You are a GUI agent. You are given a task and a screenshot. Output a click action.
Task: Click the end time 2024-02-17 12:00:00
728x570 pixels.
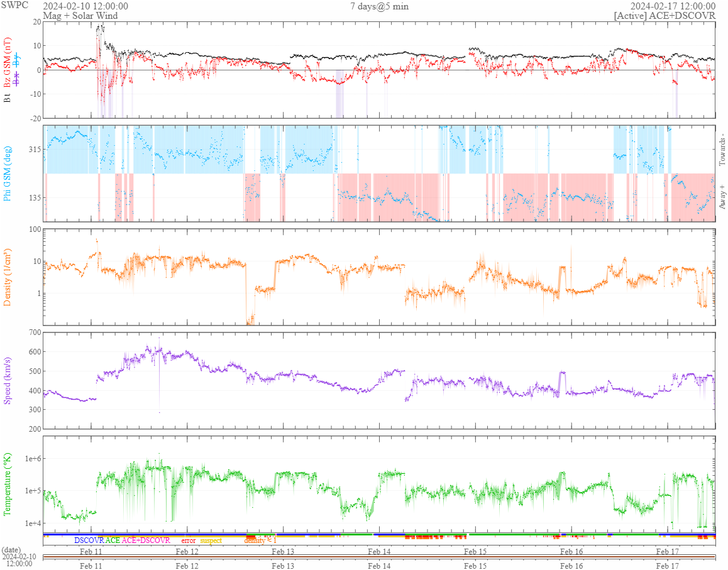(673, 6)
